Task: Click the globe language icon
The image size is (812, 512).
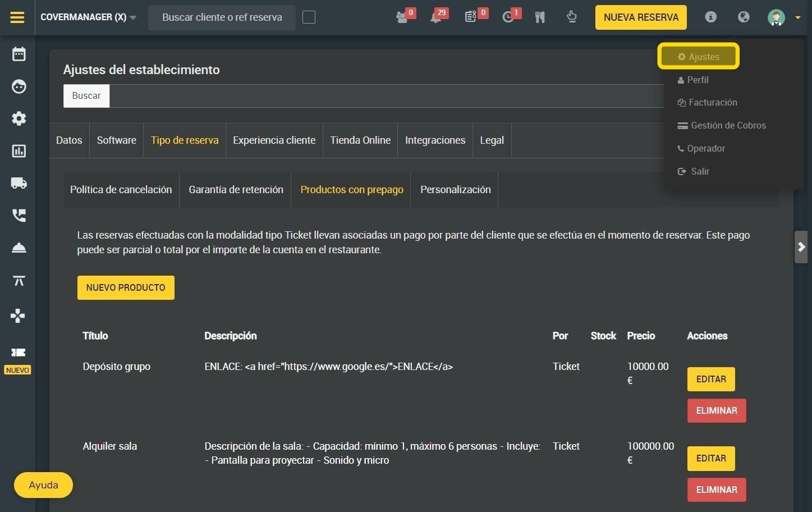Action: point(744,17)
